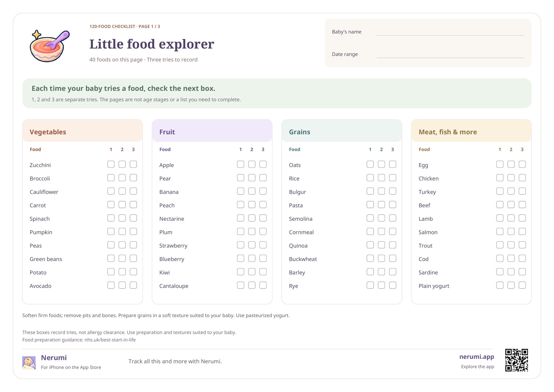Viewport: 554px width, 392px height.
Task: Open the nerumi.app link
Action: pos(476,357)
